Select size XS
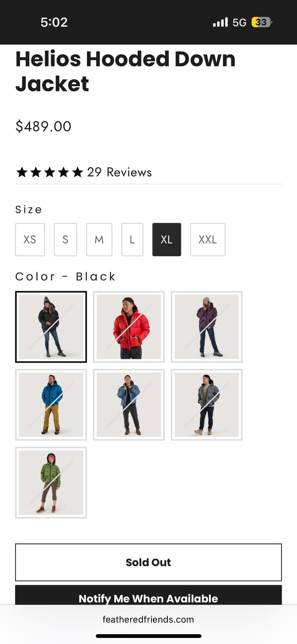This screenshot has width=297, height=644. [30, 240]
